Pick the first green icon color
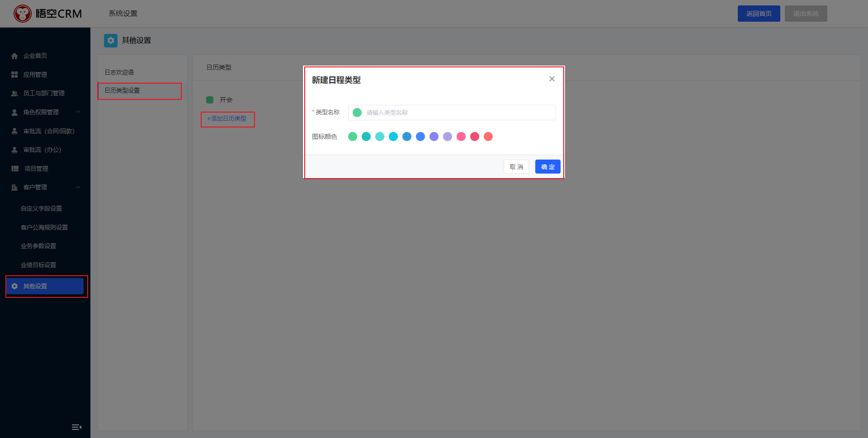Screen dimensions: 868x438 point(353,137)
